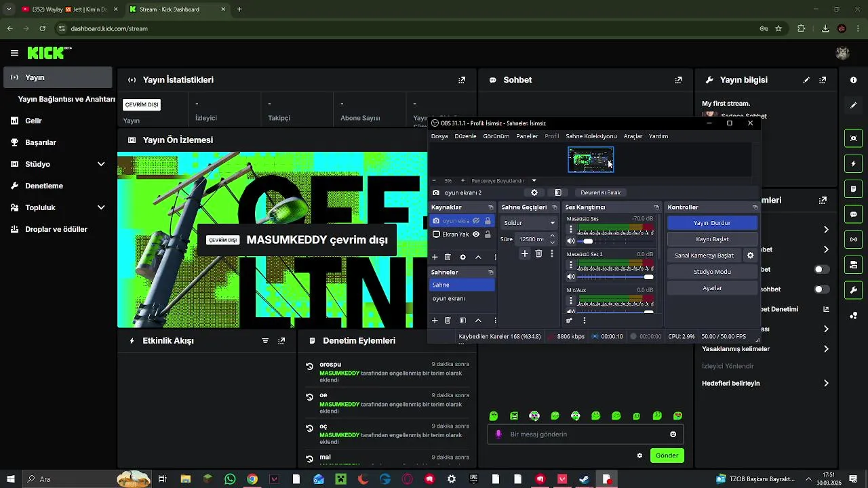Open OBS Sahne Koleksiyonu menu

(x=591, y=136)
